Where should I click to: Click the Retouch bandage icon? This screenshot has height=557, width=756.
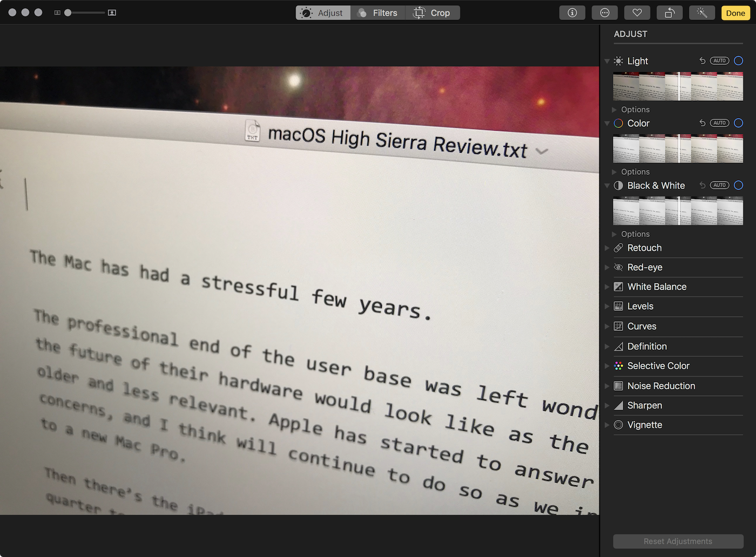(x=619, y=248)
